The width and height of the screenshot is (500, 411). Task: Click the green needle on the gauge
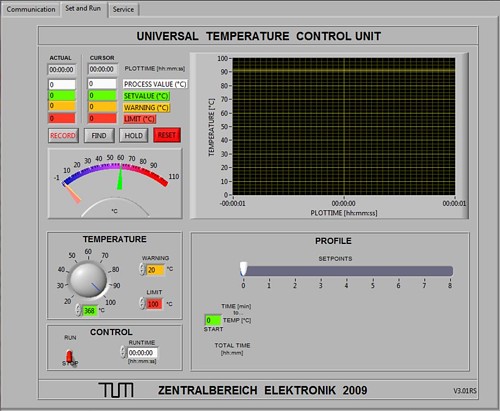120,177
